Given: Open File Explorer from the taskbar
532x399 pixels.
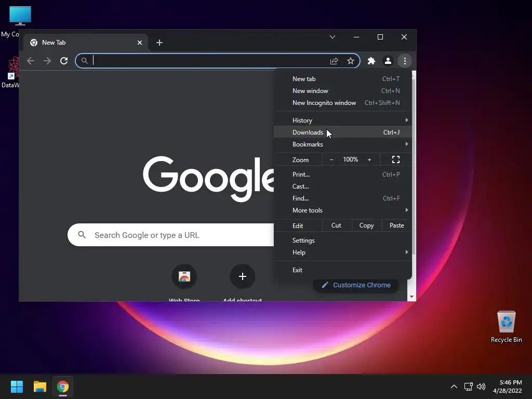Looking at the screenshot, I should pos(39,387).
